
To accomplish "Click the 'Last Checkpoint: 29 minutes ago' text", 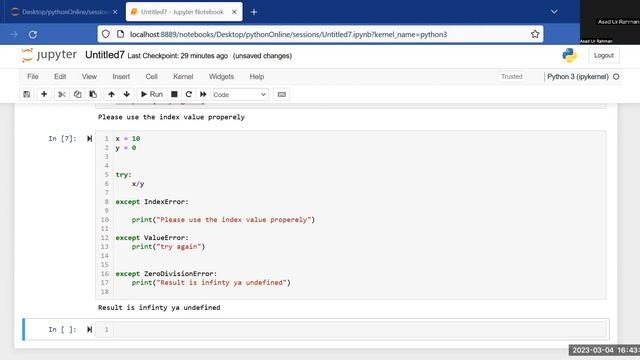I will tap(178, 56).
